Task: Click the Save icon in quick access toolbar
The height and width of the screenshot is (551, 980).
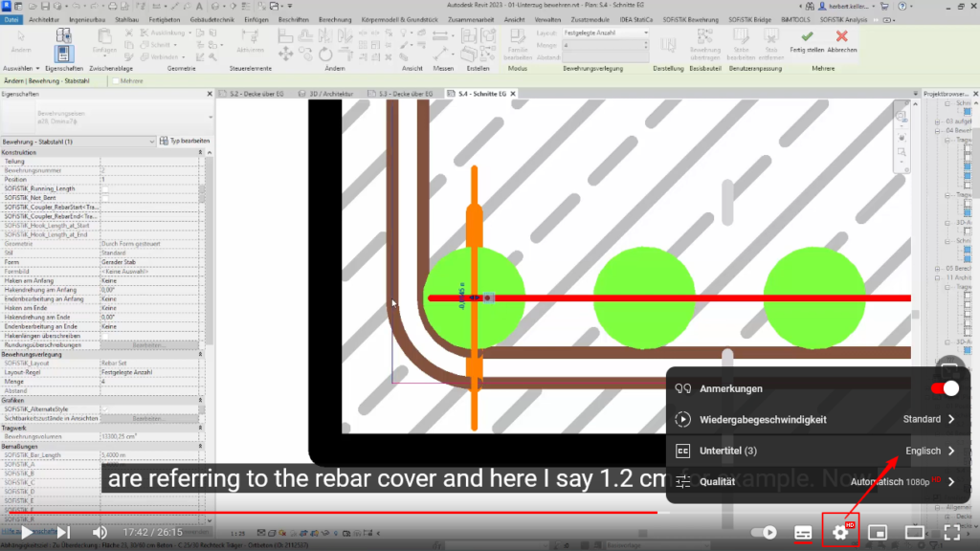Action: pyautogui.click(x=44, y=6)
